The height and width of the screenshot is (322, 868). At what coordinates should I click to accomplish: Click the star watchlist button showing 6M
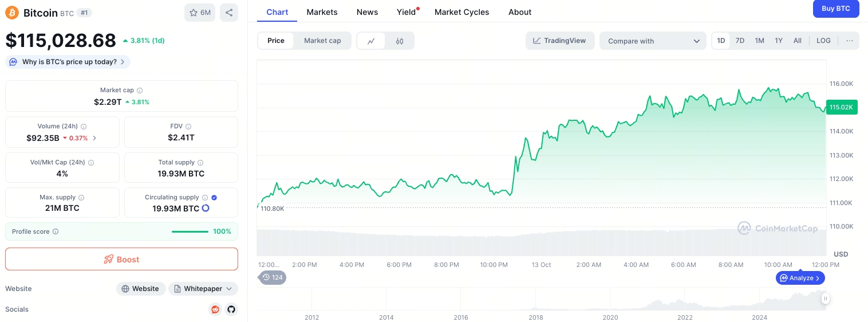click(x=200, y=13)
